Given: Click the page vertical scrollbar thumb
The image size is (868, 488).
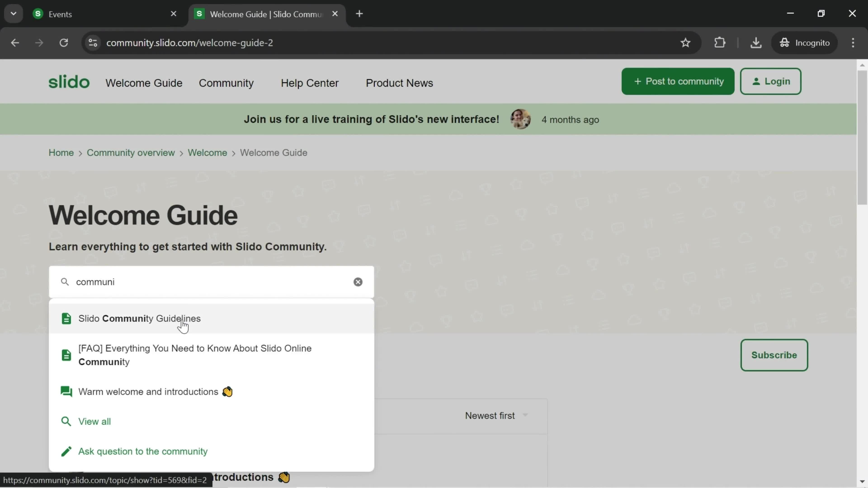Looking at the screenshot, I should (862, 138).
